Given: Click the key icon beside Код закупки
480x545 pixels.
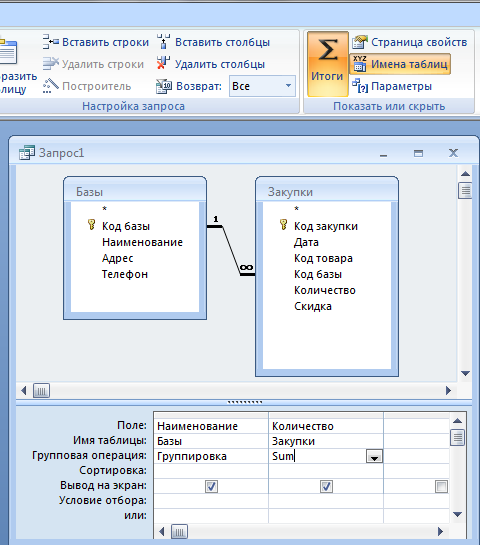Looking at the screenshot, I should 283,225.
